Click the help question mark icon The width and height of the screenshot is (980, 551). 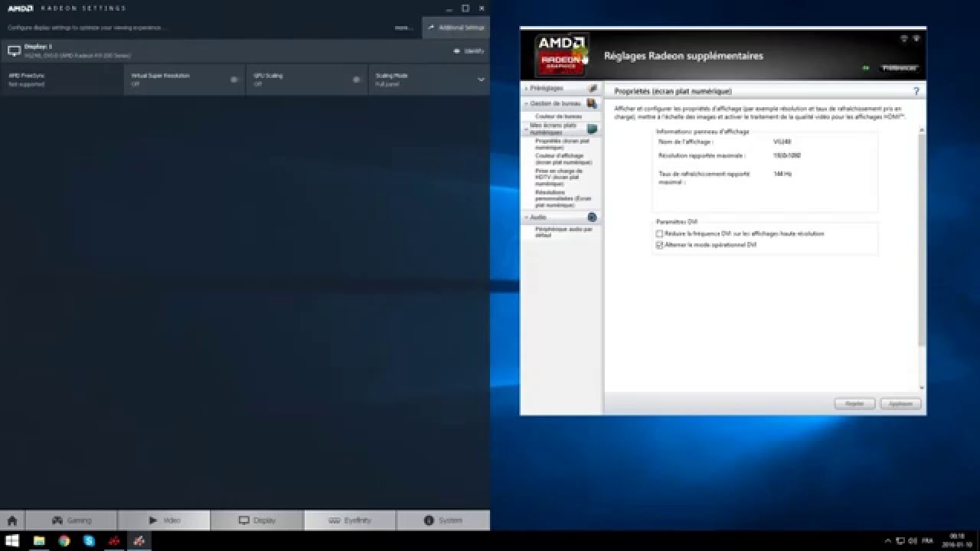point(916,91)
